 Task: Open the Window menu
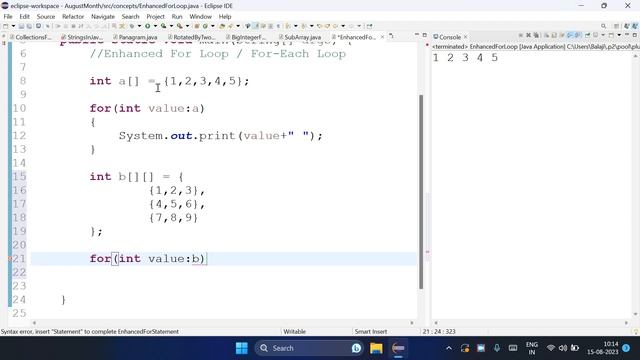point(200,16)
